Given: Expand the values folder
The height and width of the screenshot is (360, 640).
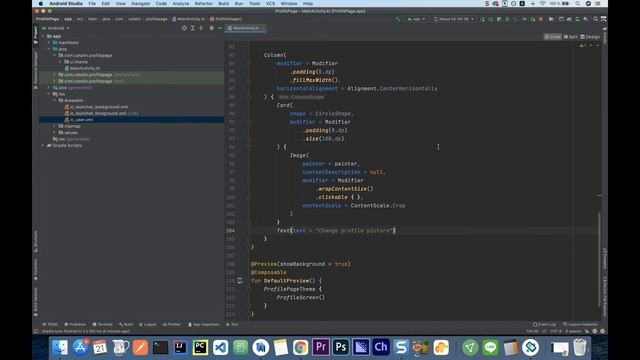Looking at the screenshot, I should coord(55,133).
